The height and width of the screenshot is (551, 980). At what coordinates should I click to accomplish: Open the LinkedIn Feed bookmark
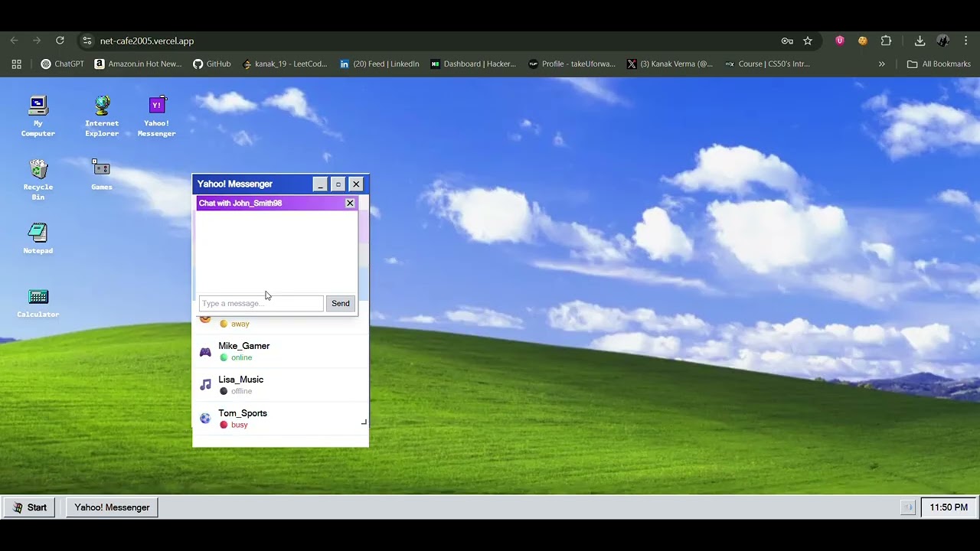tap(379, 64)
